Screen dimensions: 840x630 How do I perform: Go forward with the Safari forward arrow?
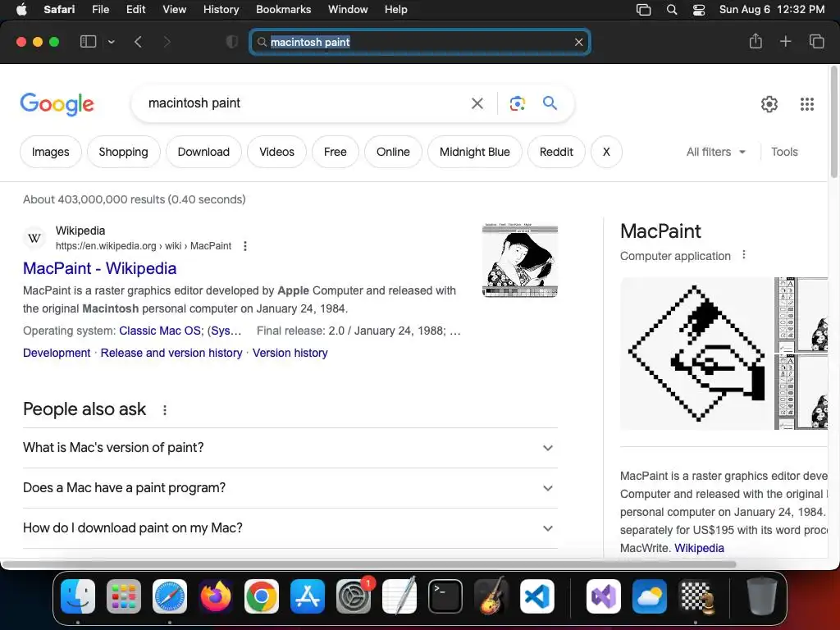[167, 42]
